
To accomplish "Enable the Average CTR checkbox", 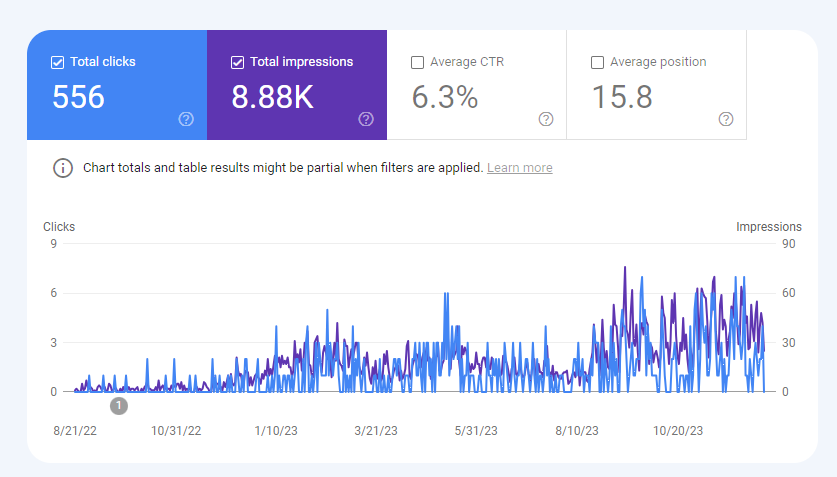I will [417, 62].
